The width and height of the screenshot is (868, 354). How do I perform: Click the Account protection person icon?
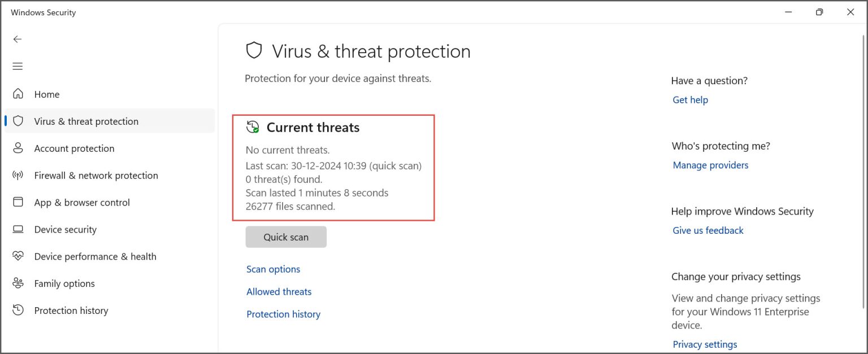pyautogui.click(x=18, y=148)
